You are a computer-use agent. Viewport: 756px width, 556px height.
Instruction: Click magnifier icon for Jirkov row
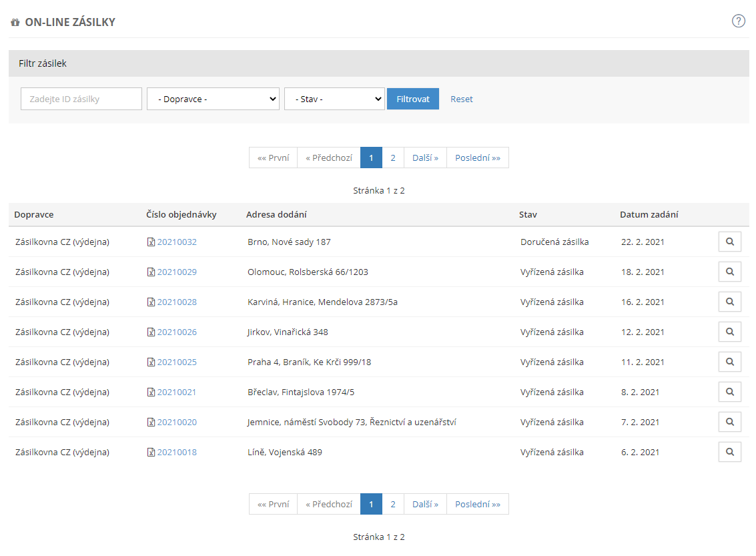pyautogui.click(x=729, y=332)
